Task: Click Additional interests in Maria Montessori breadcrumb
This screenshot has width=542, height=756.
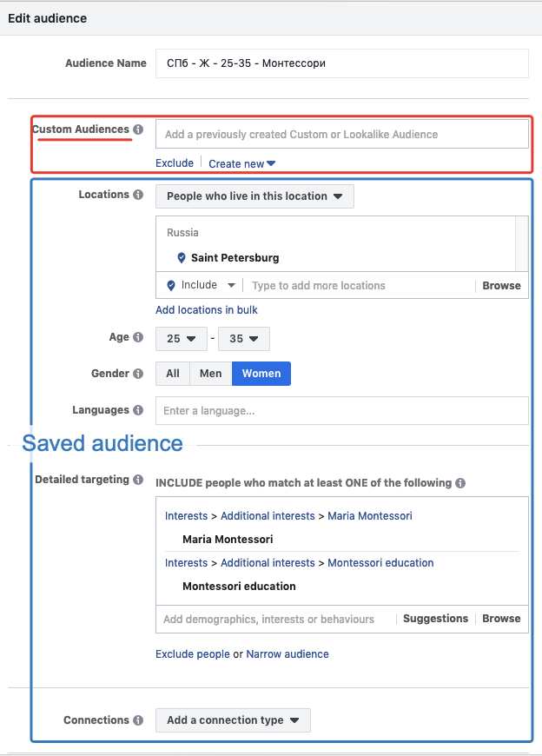Action: click(268, 516)
